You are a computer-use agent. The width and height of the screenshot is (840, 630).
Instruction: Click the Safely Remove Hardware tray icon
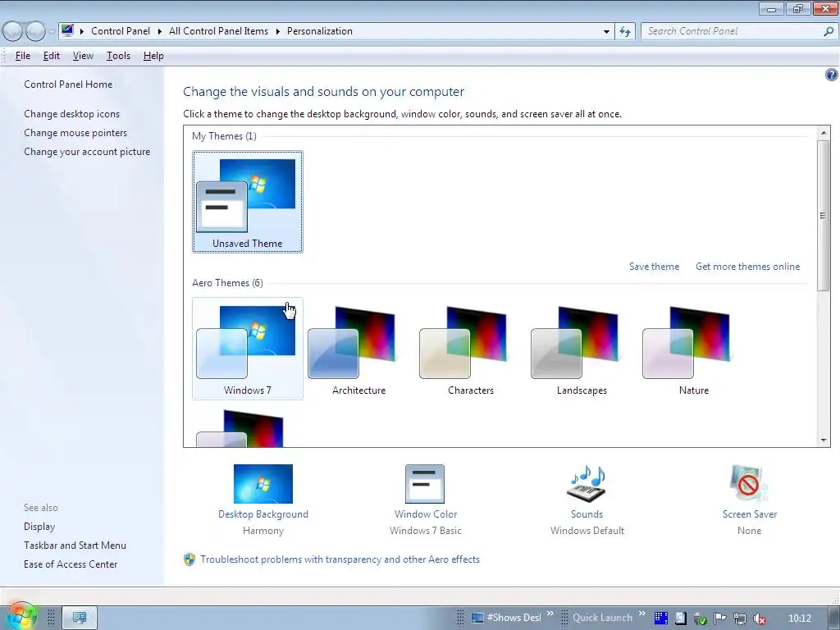(x=701, y=619)
